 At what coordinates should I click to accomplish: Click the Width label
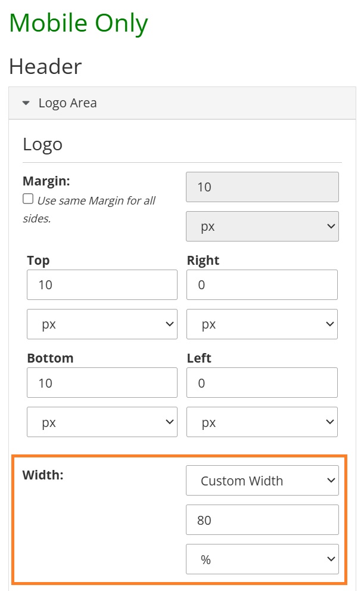pos(43,475)
